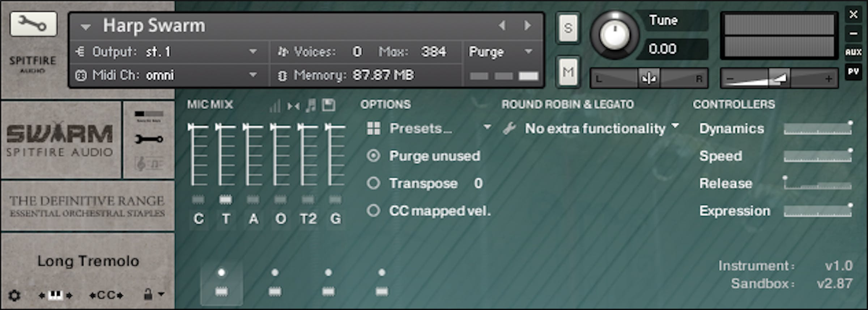This screenshot has height=310, width=868.
Task: Switch to the treble clef ostinatum panel
Action: point(149,164)
